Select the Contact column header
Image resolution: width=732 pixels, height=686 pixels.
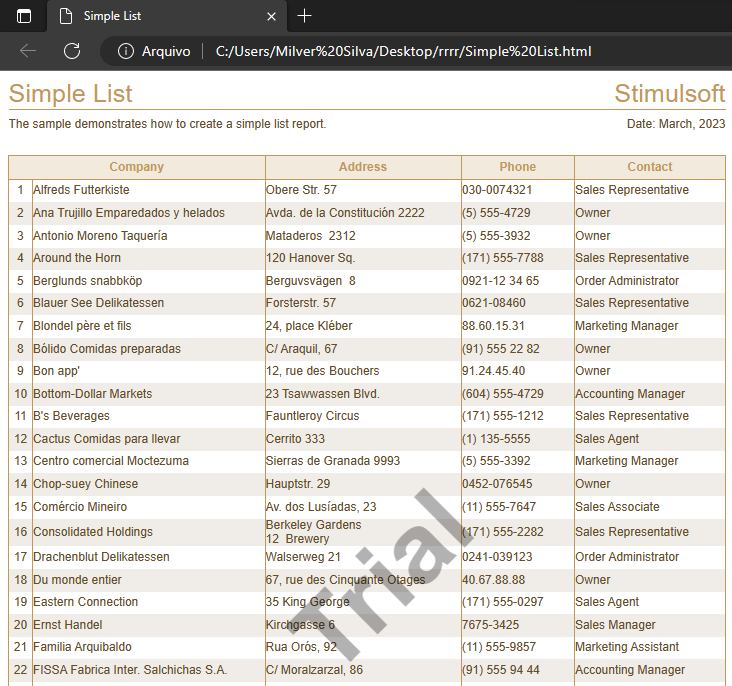(x=649, y=167)
